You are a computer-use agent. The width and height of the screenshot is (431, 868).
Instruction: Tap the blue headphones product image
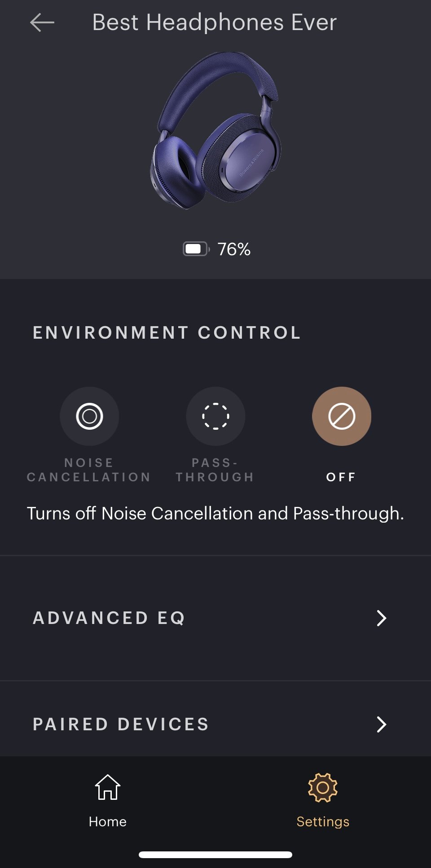[x=215, y=130]
